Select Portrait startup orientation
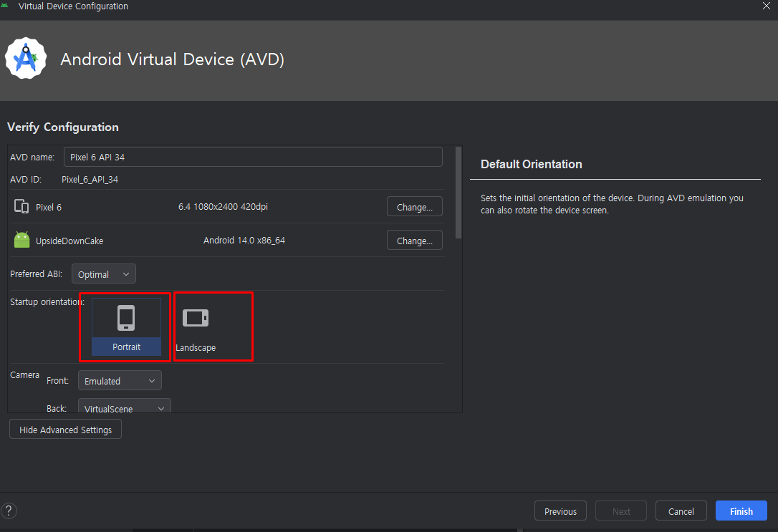The image size is (778, 532). coord(126,327)
